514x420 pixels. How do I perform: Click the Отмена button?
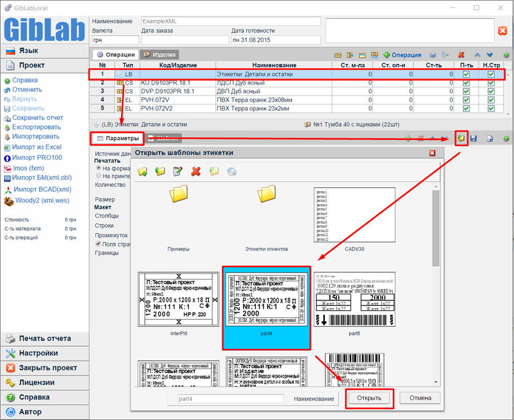[x=420, y=398]
